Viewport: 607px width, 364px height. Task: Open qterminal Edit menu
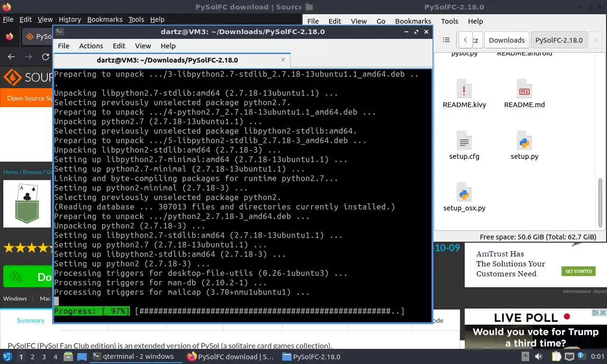119,45
